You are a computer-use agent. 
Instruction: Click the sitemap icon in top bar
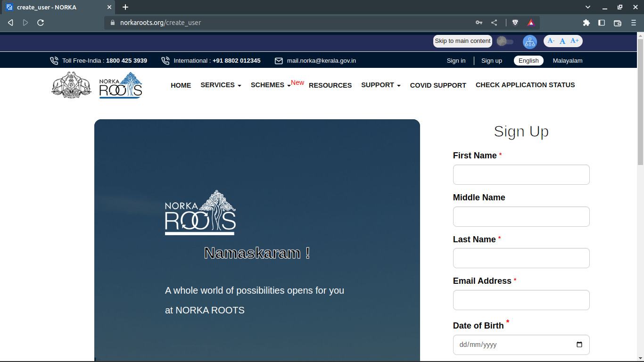(x=530, y=41)
